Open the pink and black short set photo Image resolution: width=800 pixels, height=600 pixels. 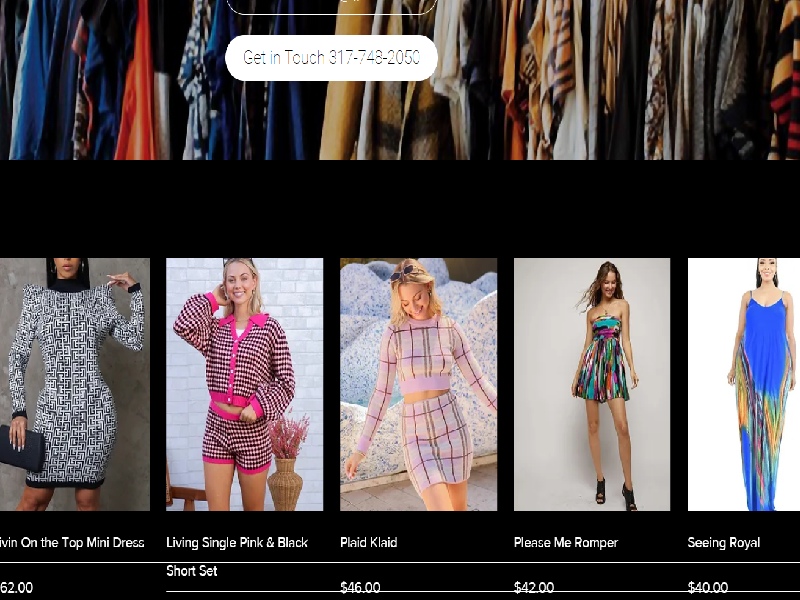[x=244, y=385]
